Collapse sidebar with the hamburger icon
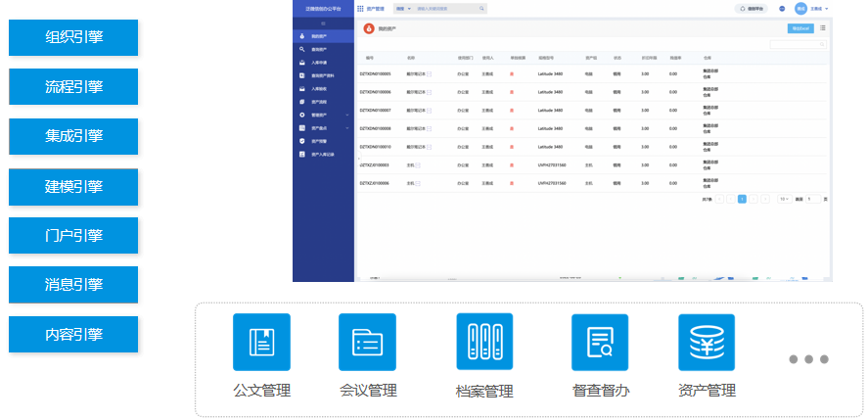Screen dimensions: 868x420 (323, 23)
